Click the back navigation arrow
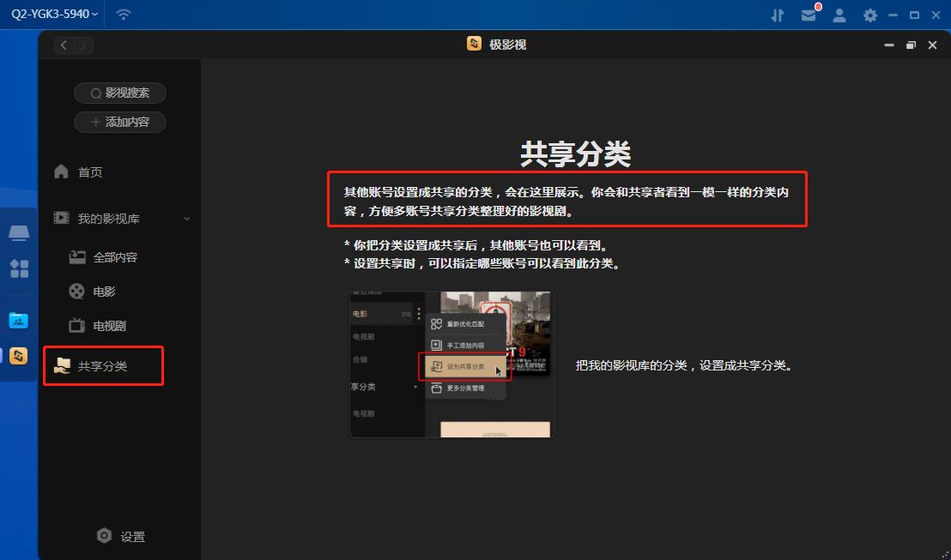The height and width of the screenshot is (560, 951). (63, 45)
